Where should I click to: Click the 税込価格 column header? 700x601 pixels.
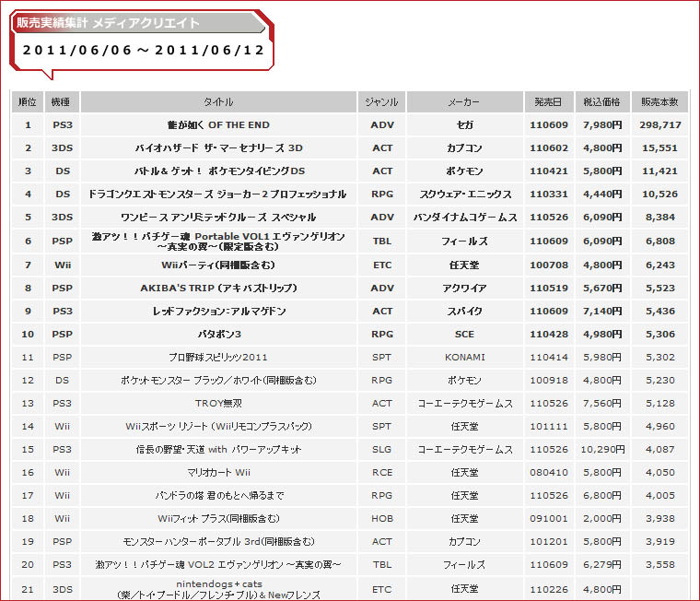point(601,102)
